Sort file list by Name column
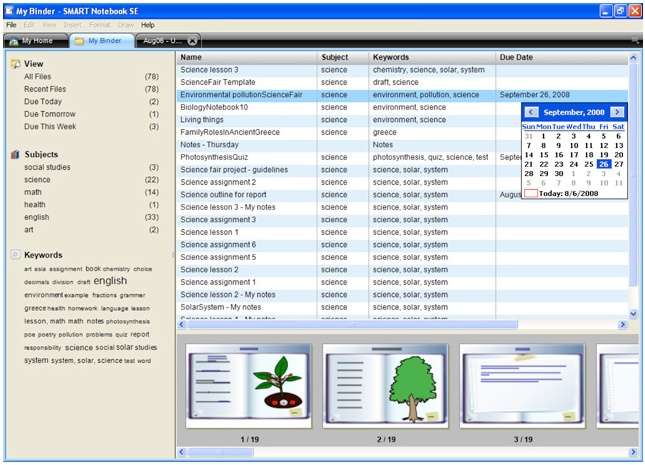This screenshot has height=465, width=645. 246,57
